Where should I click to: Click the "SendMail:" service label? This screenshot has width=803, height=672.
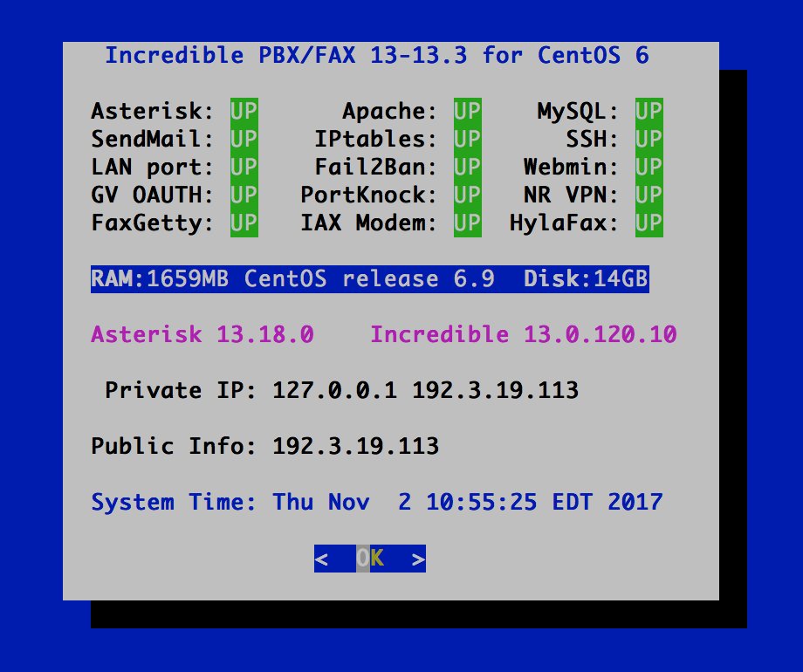[153, 140]
